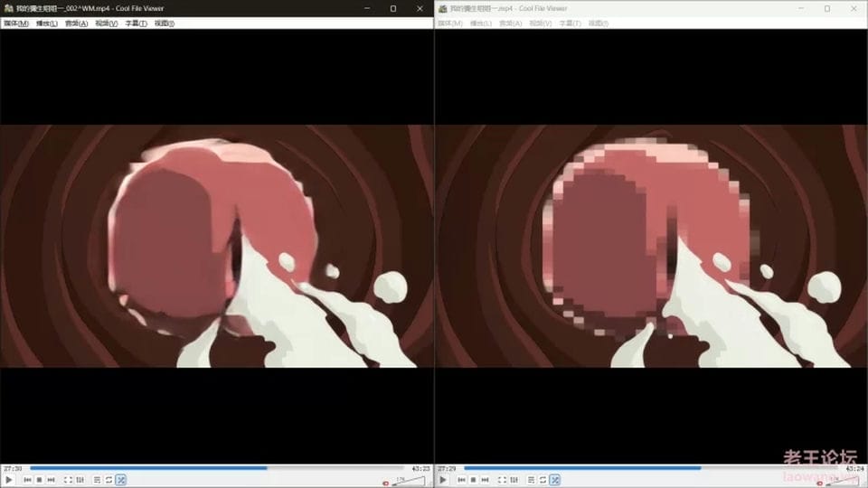Screen dimensions: 868x488
Task: Open the 视图(I) menu in the right window
Action: [599, 23]
